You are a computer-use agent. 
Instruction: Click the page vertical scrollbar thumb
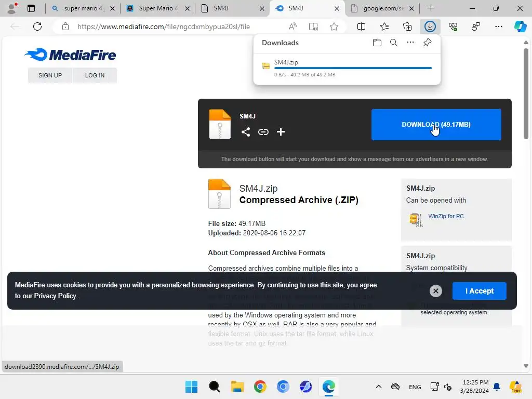pyautogui.click(x=526, y=94)
